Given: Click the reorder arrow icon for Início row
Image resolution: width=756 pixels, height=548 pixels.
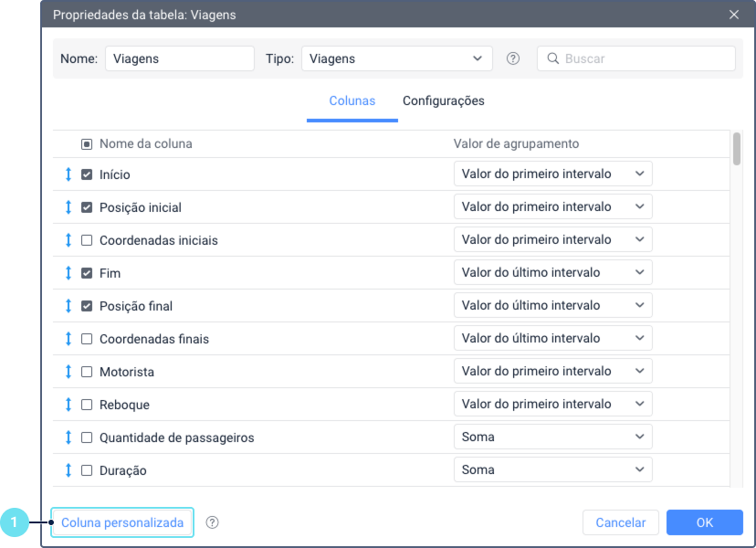Looking at the screenshot, I should click(x=68, y=174).
